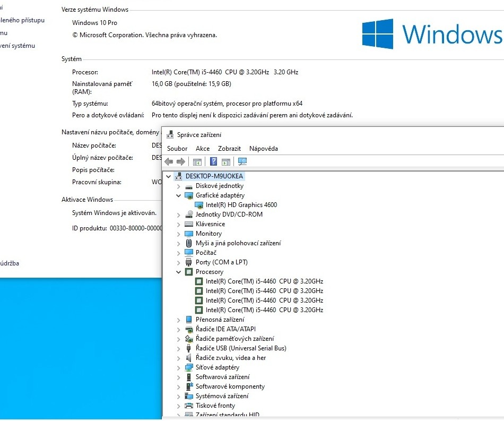
Task: Collapse the Grafické adaptéry tree node
Action: point(179,195)
